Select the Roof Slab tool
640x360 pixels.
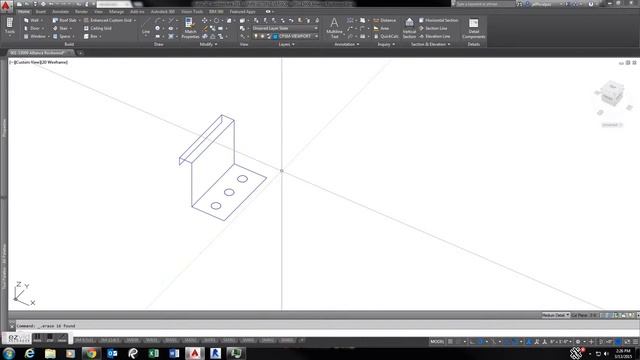click(64, 20)
